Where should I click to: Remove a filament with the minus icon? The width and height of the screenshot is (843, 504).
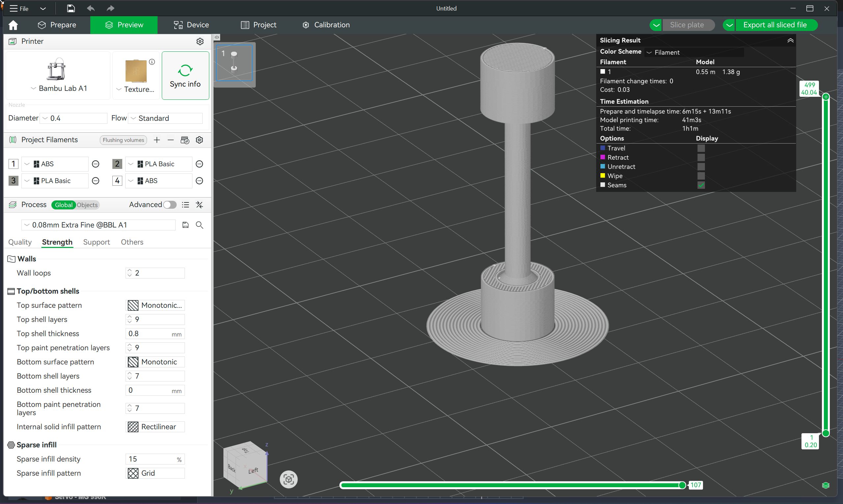tap(171, 140)
